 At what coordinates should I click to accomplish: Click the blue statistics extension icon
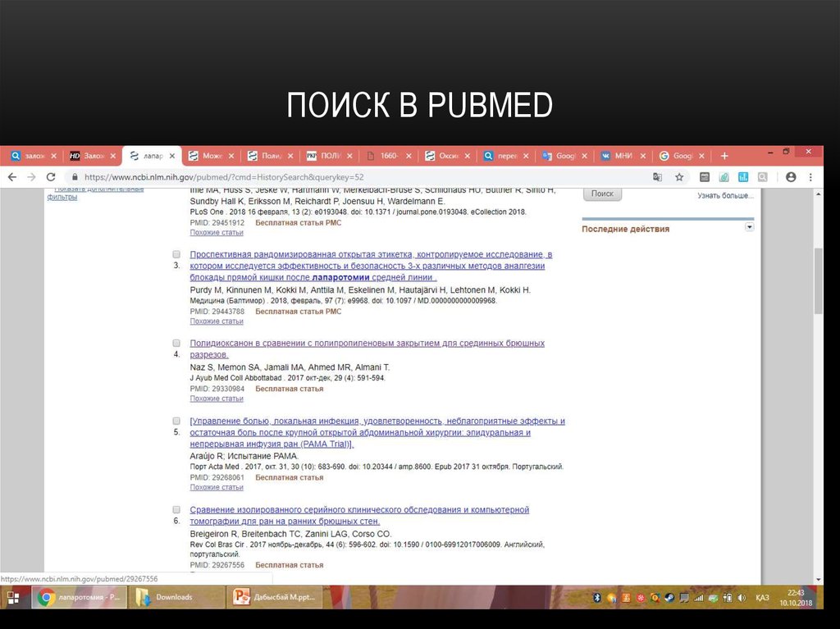743,176
